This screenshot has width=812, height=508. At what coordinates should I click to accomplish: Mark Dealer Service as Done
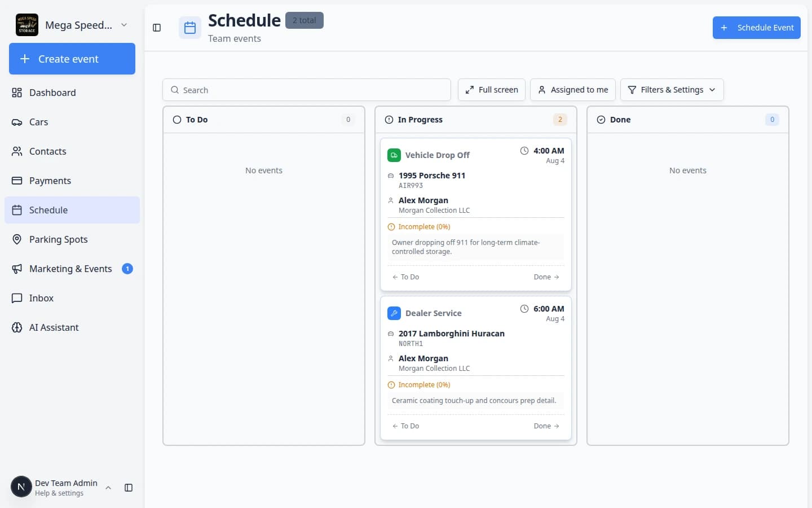point(546,426)
